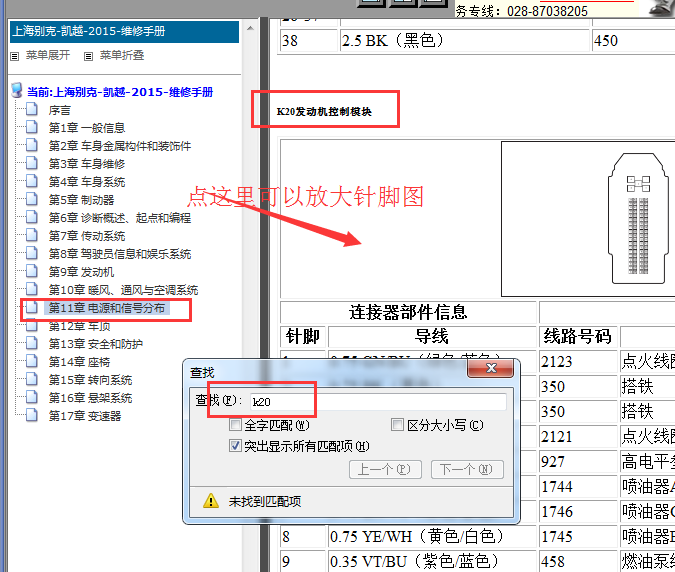Open 第14章 座椅
This screenshot has width=675, height=572.
point(79,362)
